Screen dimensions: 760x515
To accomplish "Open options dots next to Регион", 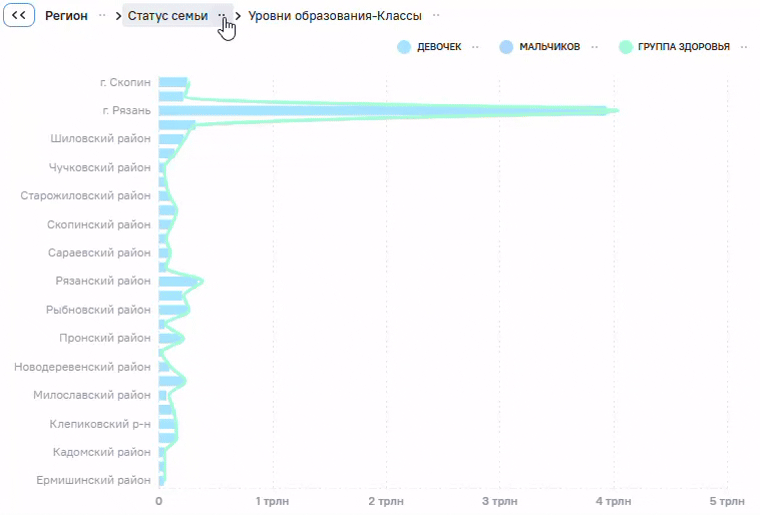I will click(102, 16).
